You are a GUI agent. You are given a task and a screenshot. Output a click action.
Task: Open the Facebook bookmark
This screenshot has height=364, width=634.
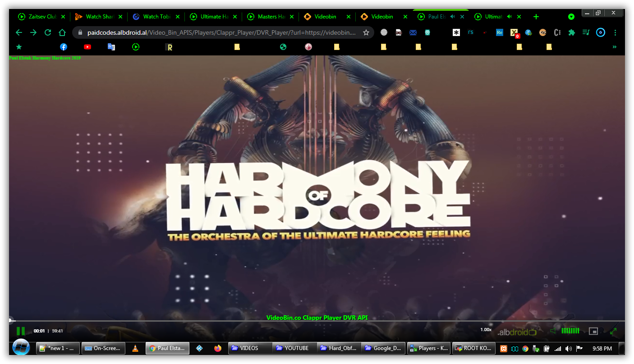point(64,47)
